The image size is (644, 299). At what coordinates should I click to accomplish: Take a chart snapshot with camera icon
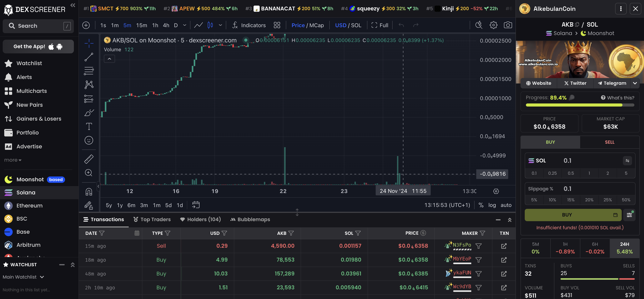(508, 25)
